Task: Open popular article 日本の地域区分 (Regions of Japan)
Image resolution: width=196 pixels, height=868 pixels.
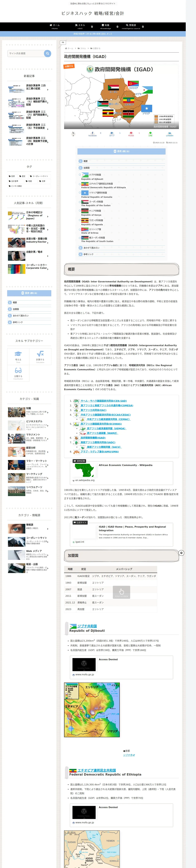Action: tap(29, 216)
